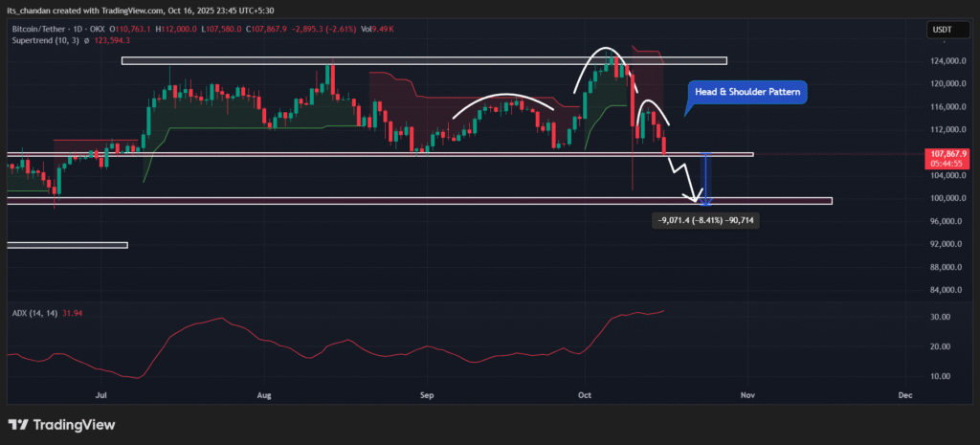Select the Head & Shoulder Pattern callout

(748, 93)
